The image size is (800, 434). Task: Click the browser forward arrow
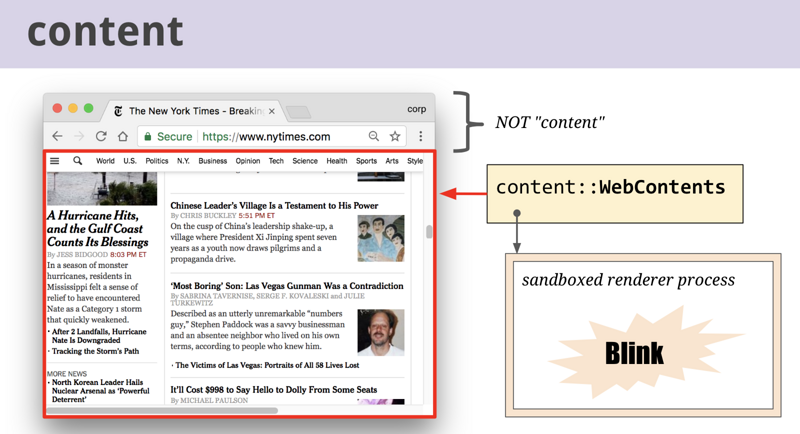pyautogui.click(x=79, y=136)
